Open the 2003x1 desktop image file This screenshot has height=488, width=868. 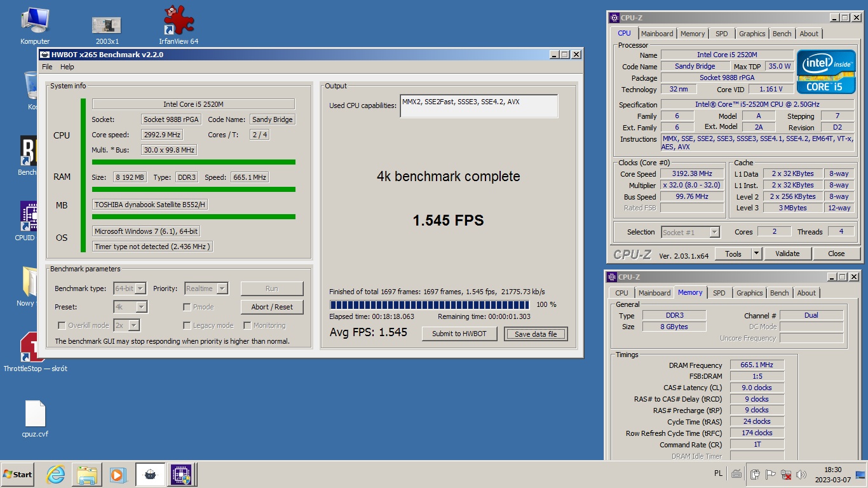click(x=107, y=30)
